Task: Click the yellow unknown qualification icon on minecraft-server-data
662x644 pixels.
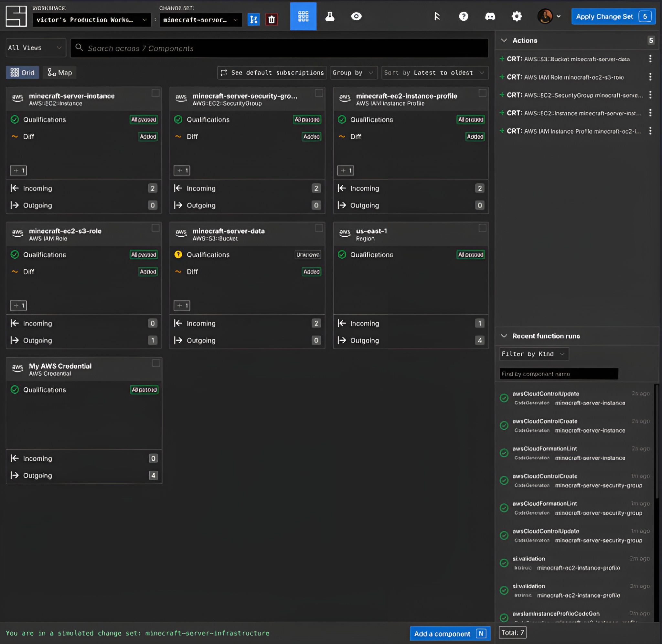Action: pyautogui.click(x=178, y=255)
